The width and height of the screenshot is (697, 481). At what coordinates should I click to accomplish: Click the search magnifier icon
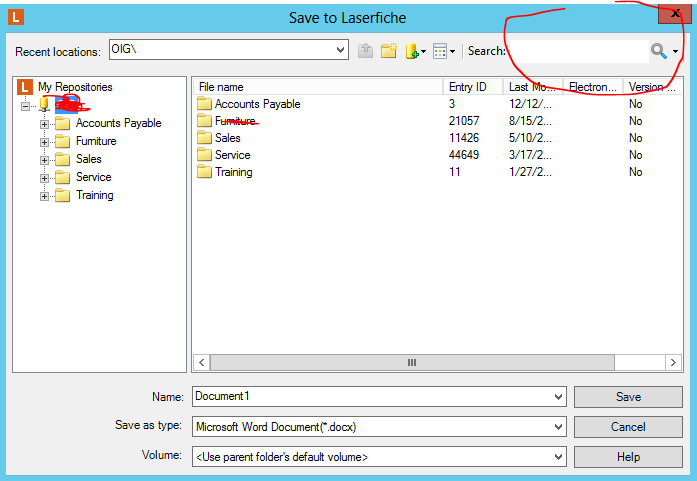point(659,51)
